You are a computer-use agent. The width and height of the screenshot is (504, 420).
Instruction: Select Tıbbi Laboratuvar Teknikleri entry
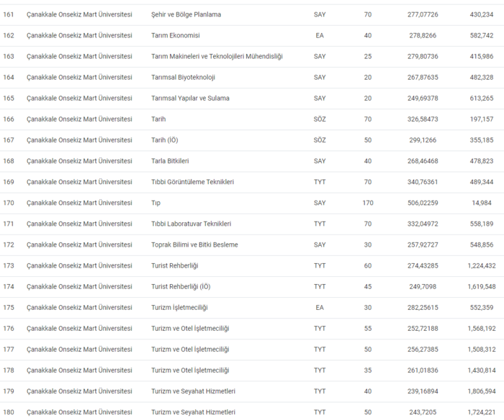coord(191,224)
